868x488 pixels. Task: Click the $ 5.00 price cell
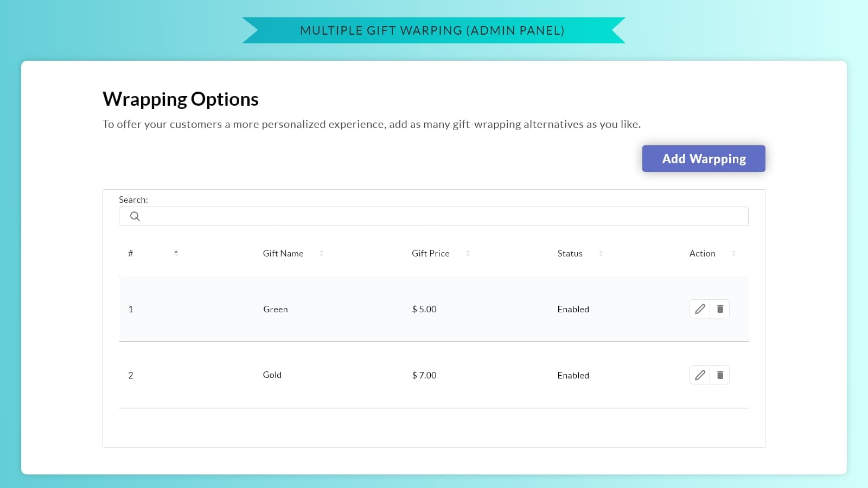pos(424,309)
